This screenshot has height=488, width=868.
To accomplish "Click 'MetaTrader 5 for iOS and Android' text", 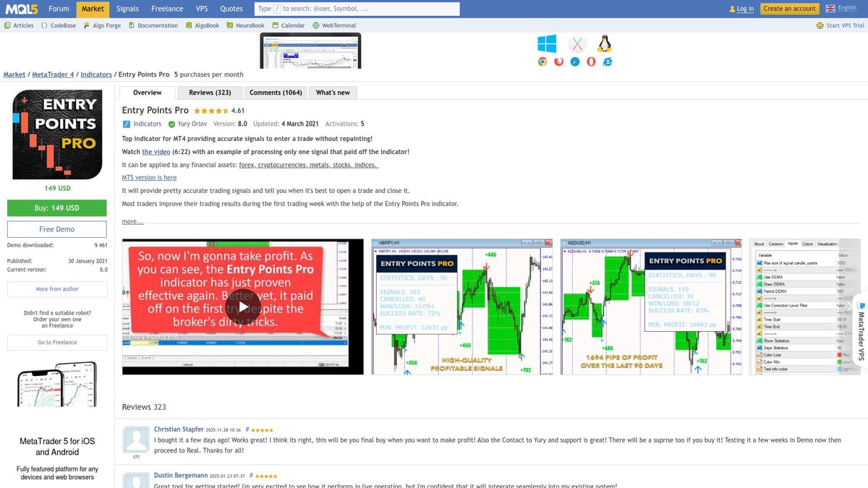I will pos(57,446).
